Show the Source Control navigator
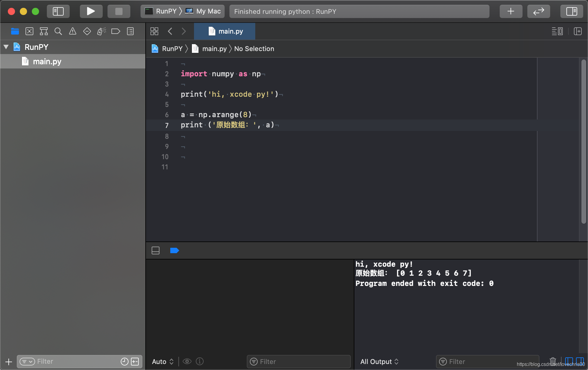This screenshot has height=370, width=588. (x=29, y=31)
